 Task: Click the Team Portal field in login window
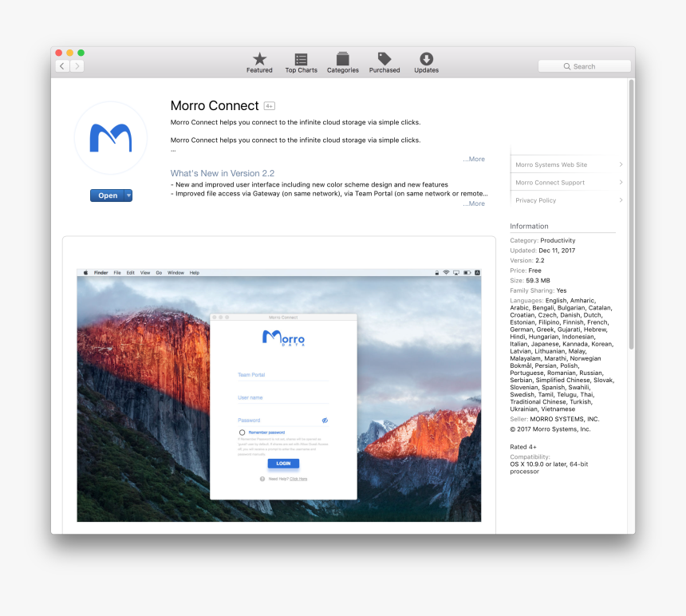tap(283, 375)
